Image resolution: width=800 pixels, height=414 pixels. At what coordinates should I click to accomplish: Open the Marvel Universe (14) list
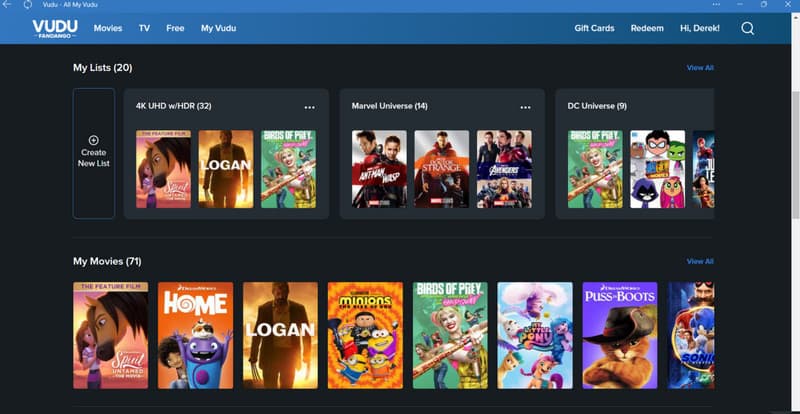tap(390, 106)
